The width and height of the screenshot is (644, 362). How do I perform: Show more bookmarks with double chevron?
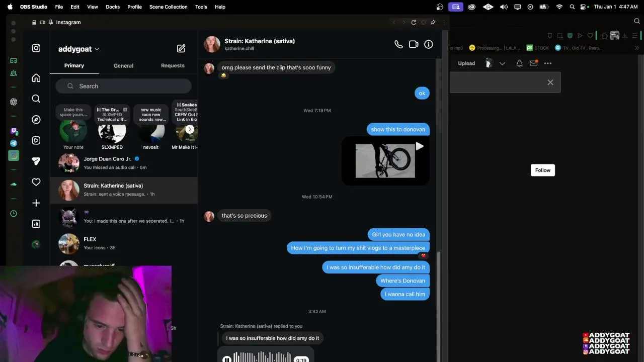637,48
